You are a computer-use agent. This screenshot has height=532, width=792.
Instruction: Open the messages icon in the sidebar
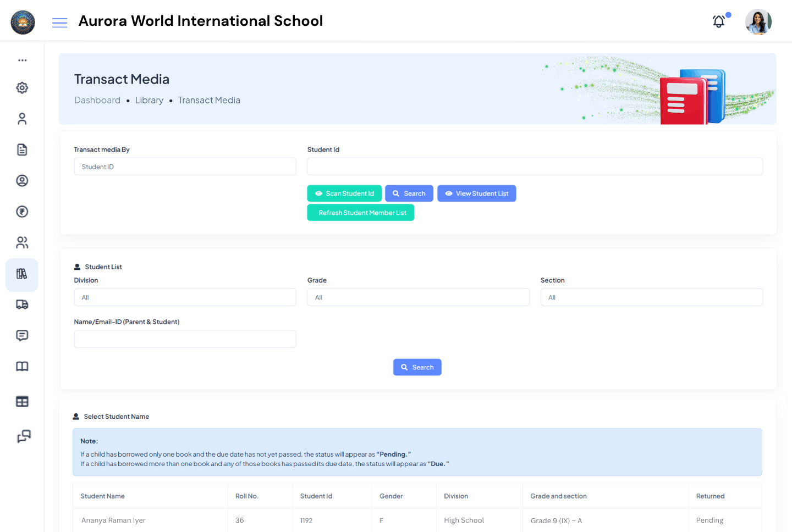pos(22,335)
